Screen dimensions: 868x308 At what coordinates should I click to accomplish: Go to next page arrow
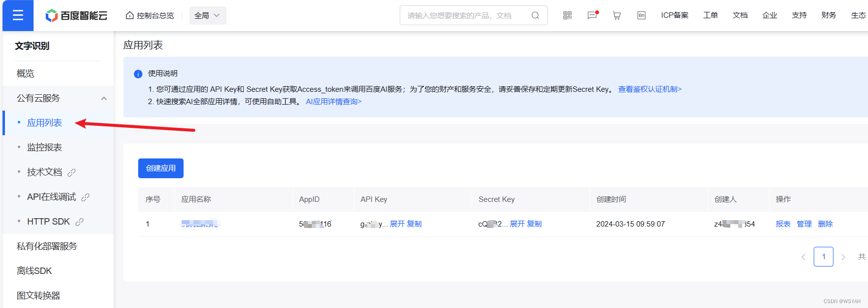[843, 257]
